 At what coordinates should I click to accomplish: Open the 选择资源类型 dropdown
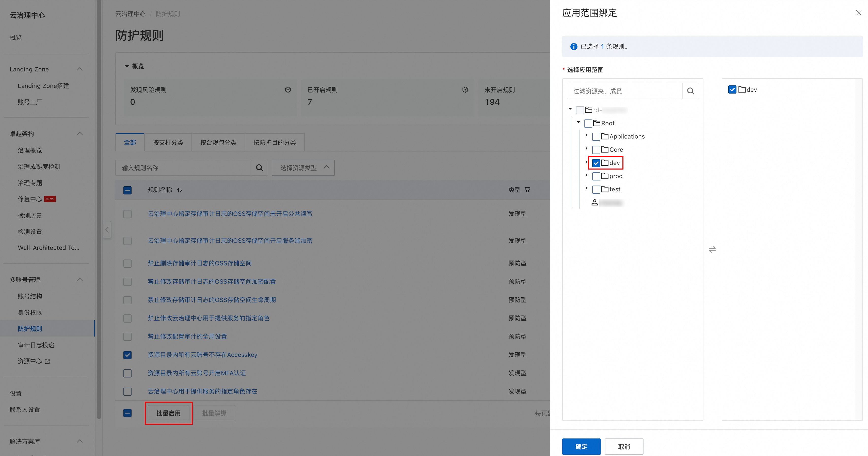coord(303,168)
